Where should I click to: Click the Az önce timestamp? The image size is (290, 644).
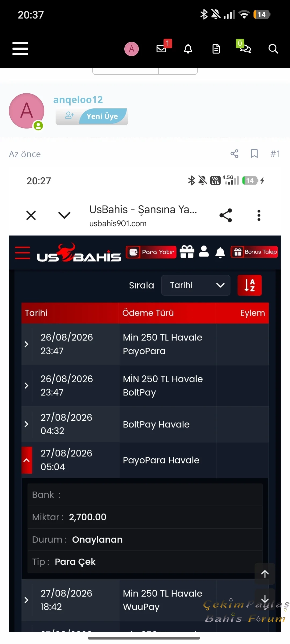click(25, 154)
